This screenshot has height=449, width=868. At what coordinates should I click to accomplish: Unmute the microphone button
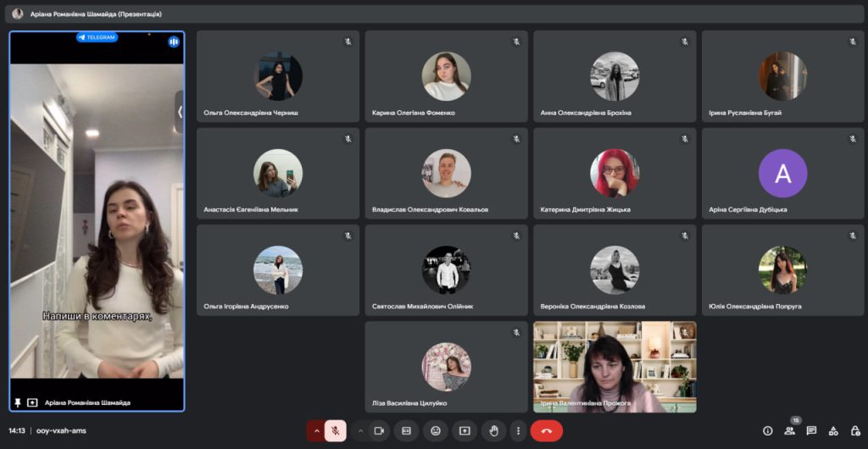pyautogui.click(x=336, y=430)
